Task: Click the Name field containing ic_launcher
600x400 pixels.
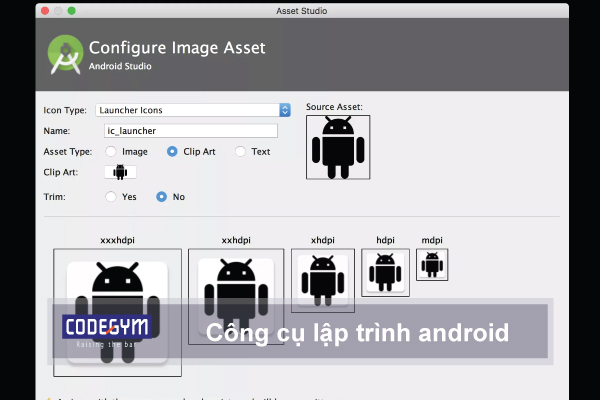Action: (x=190, y=131)
